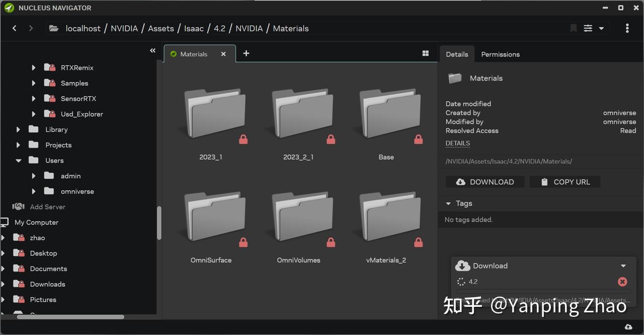Viewport: 644px width, 335px height.
Task: Switch to grid view layout
Action: (425, 53)
